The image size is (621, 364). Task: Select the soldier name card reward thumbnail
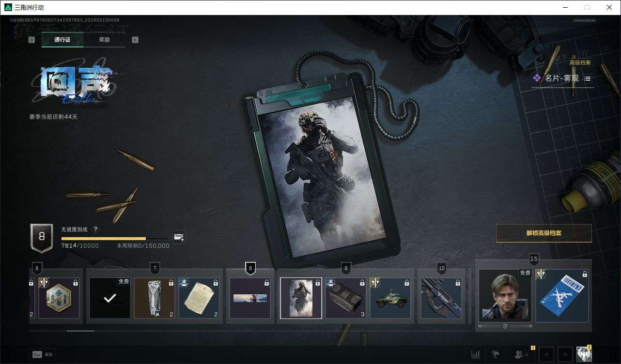301,298
